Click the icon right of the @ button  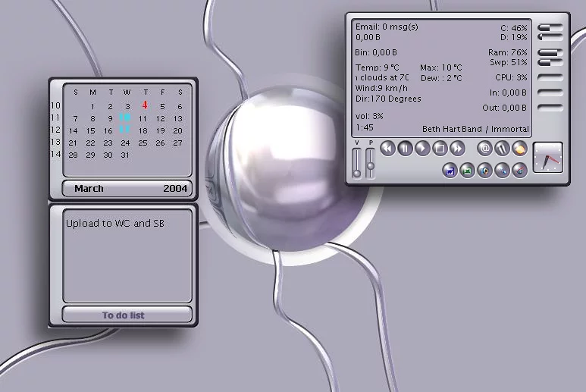(x=502, y=149)
